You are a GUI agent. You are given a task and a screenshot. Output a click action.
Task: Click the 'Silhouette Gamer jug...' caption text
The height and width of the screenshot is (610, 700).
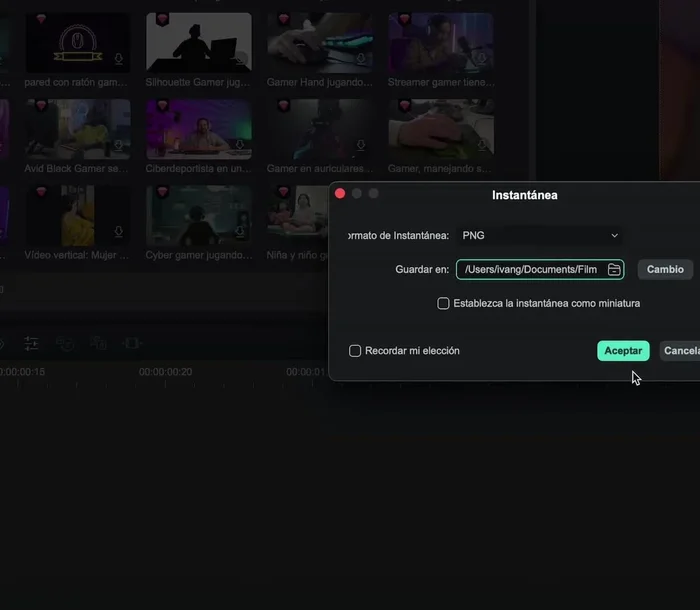(198, 82)
